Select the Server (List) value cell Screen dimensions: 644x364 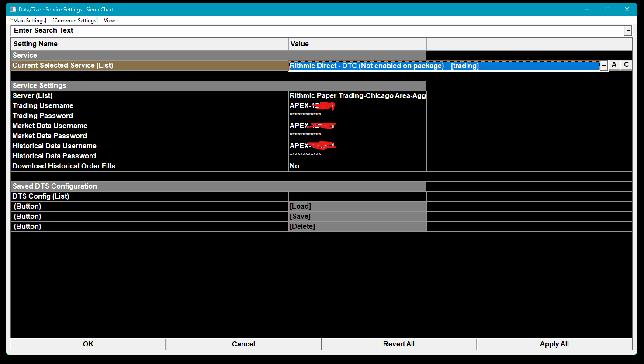(x=357, y=96)
